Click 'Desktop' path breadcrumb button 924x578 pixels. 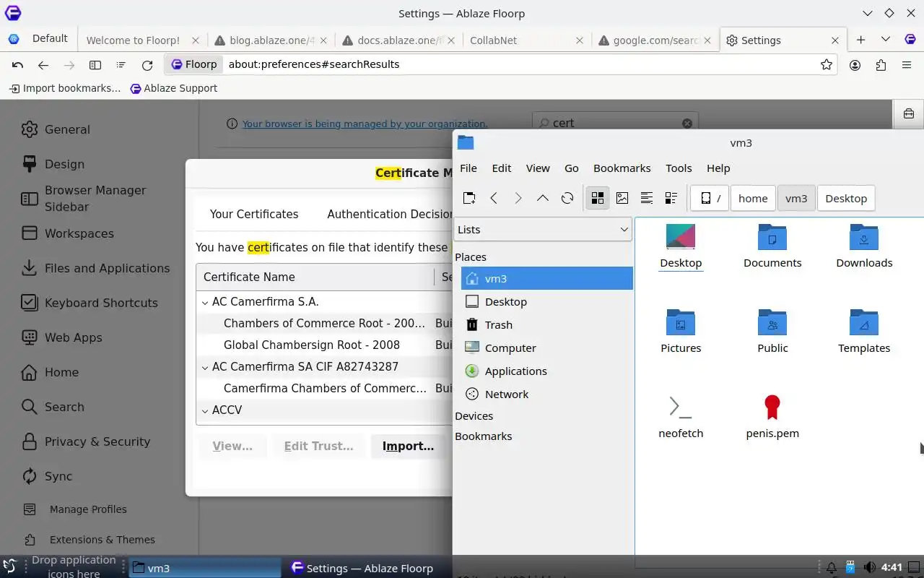(846, 198)
